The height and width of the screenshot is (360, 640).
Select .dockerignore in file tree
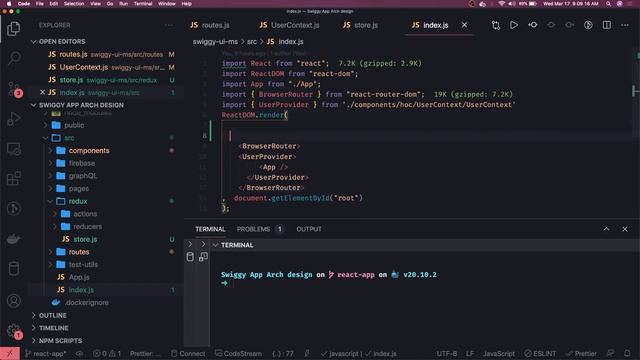point(87,302)
